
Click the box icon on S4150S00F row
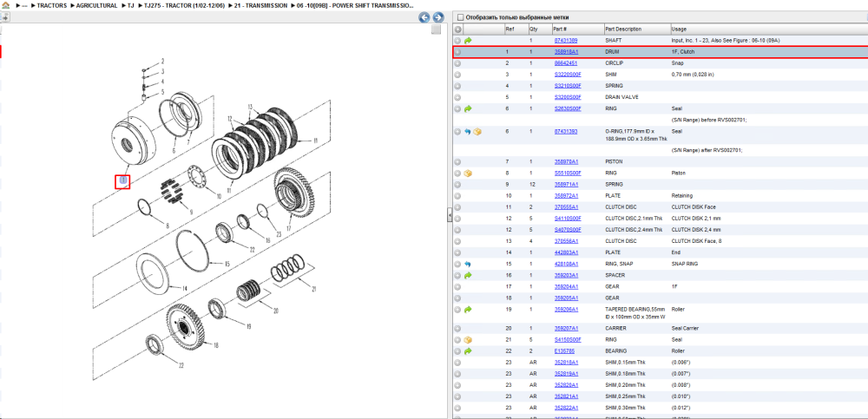point(468,339)
